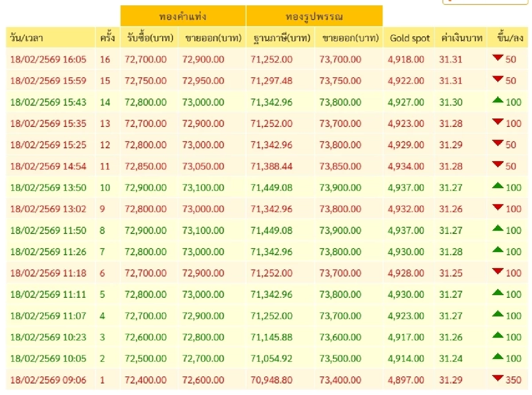
Task: Click the ฐานภาษี(บาท) column header
Action: point(280,38)
